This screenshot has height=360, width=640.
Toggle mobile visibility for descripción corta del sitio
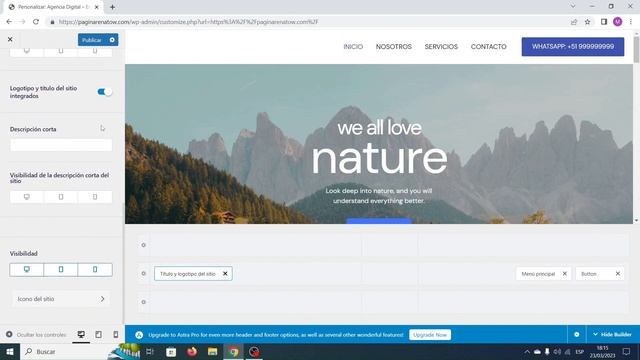coord(95,197)
